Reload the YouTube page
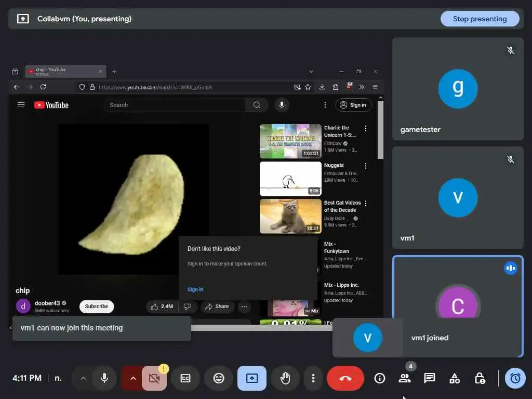The image size is (532, 399). tap(43, 87)
